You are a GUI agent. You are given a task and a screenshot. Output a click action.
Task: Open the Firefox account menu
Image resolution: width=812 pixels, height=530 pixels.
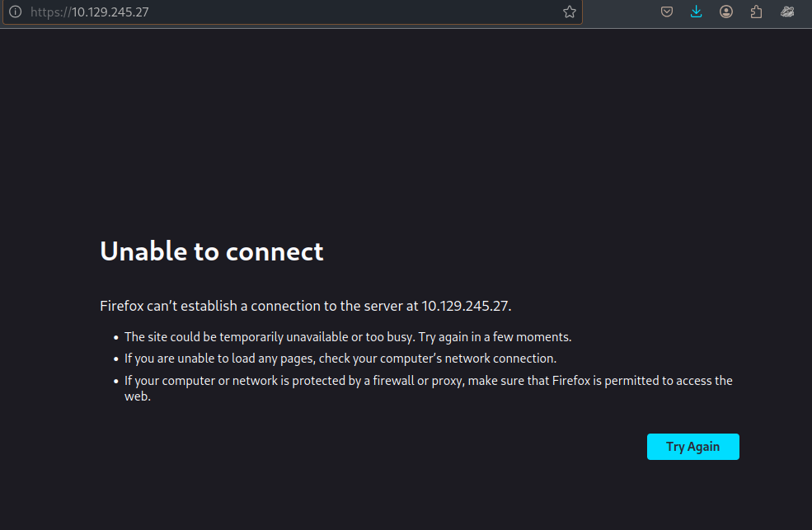click(726, 12)
